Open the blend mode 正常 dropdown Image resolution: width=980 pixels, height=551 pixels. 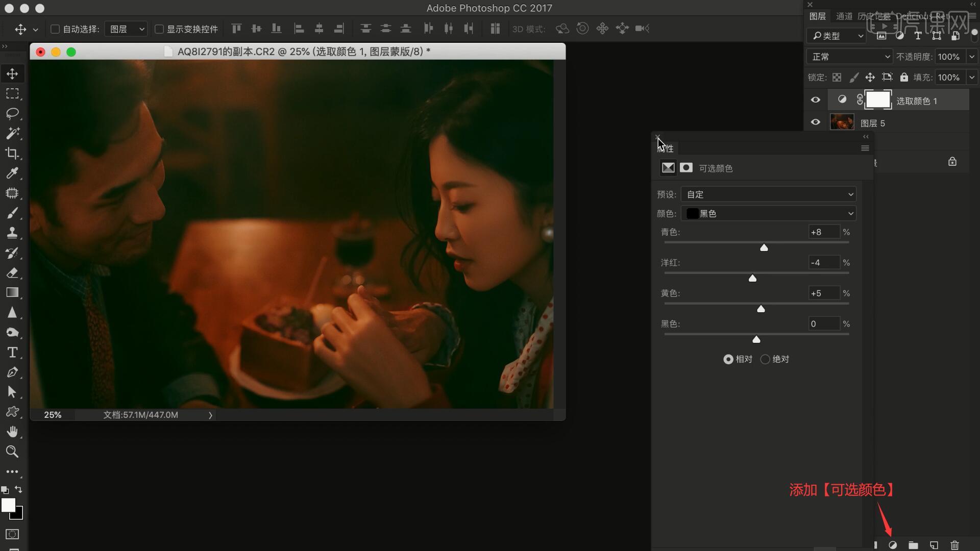point(849,57)
